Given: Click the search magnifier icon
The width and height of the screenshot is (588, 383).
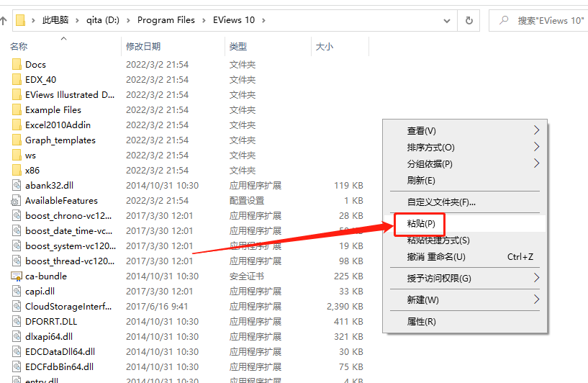Looking at the screenshot, I should point(504,20).
